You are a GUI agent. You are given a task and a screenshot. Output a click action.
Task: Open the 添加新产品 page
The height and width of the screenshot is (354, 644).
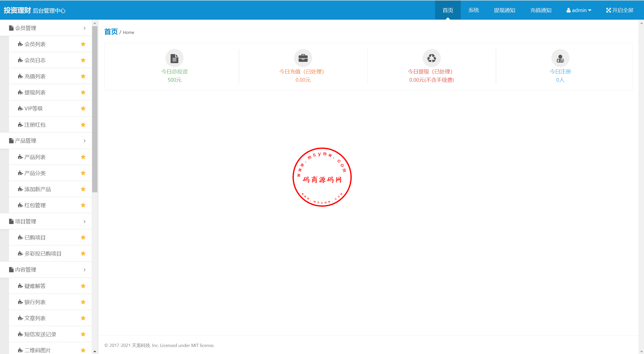coord(50,189)
